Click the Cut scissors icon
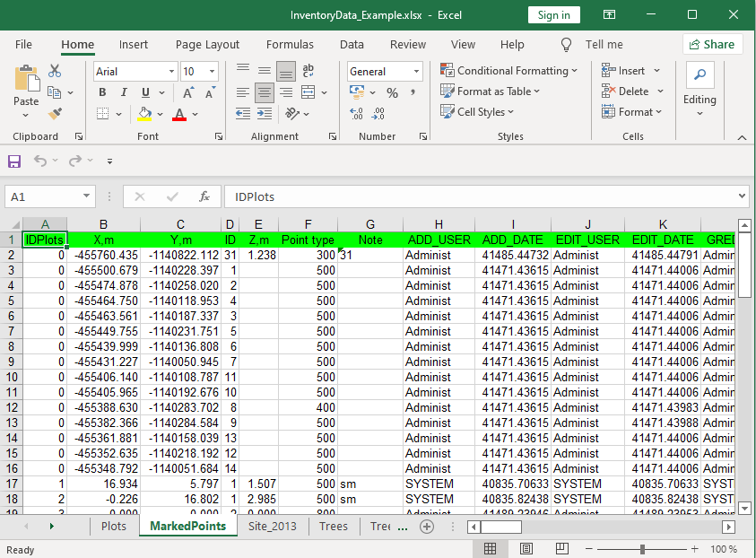 click(x=55, y=71)
